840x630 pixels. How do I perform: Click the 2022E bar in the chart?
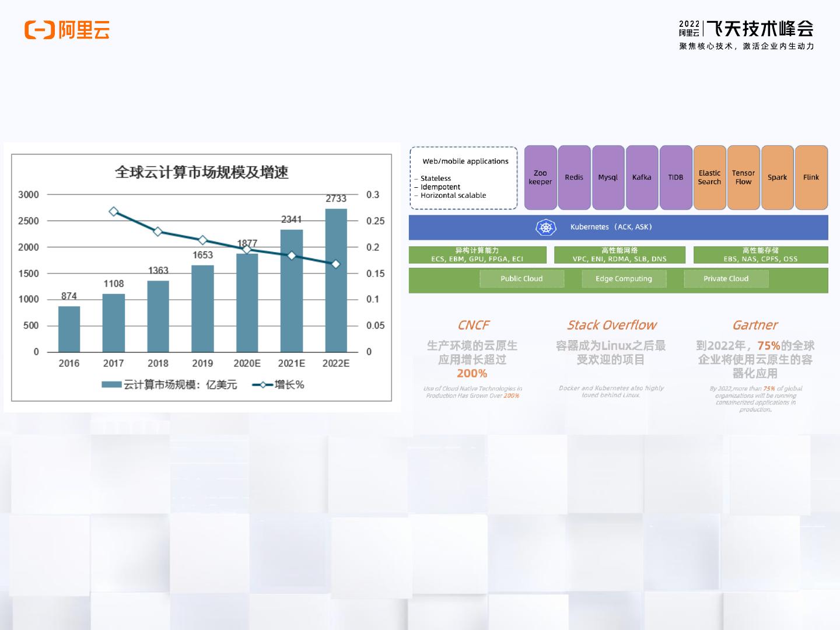pyautogui.click(x=336, y=280)
